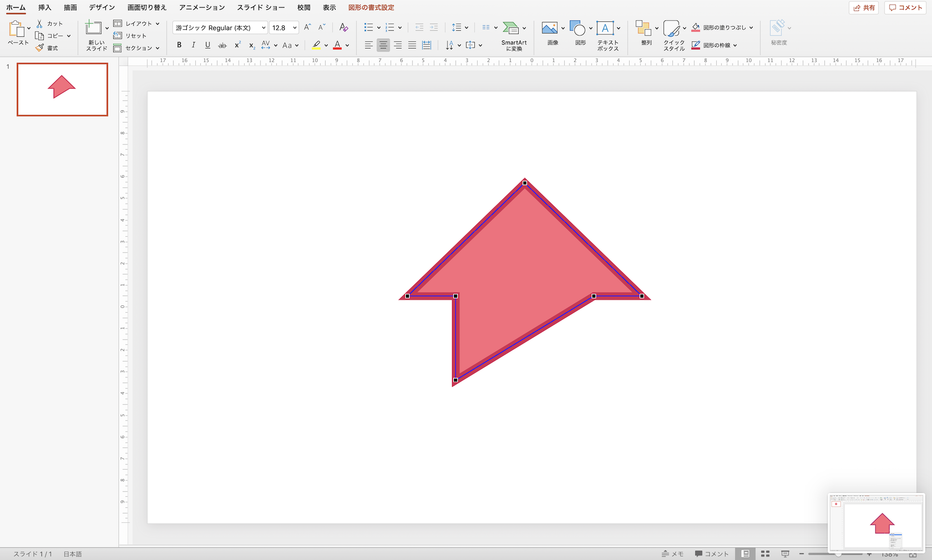
Task: Click the decrease font size icon
Action: (322, 27)
